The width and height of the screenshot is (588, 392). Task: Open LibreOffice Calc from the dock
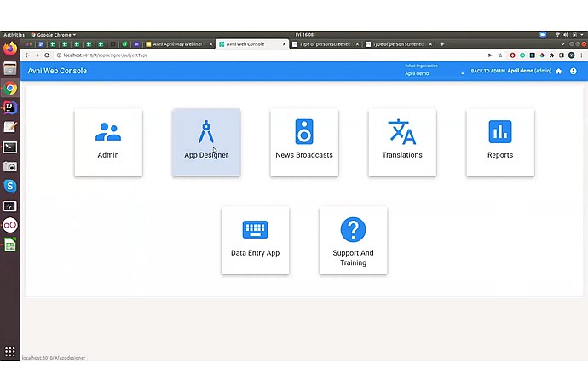pos(10,245)
